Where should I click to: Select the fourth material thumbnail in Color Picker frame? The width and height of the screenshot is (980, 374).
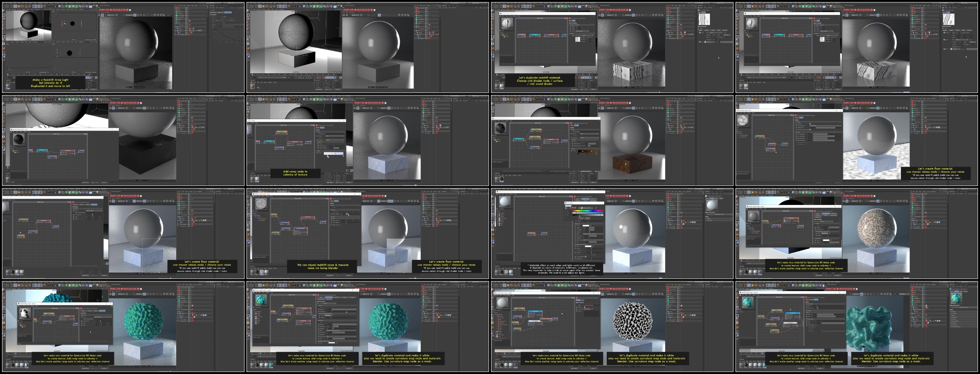(511, 272)
